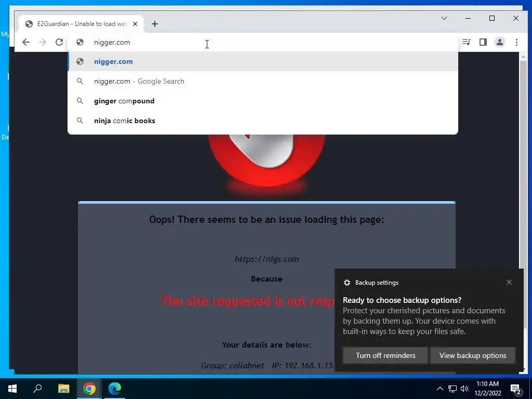532x399 pixels.
Task: Open the volume tray icon
Action: click(x=464, y=389)
